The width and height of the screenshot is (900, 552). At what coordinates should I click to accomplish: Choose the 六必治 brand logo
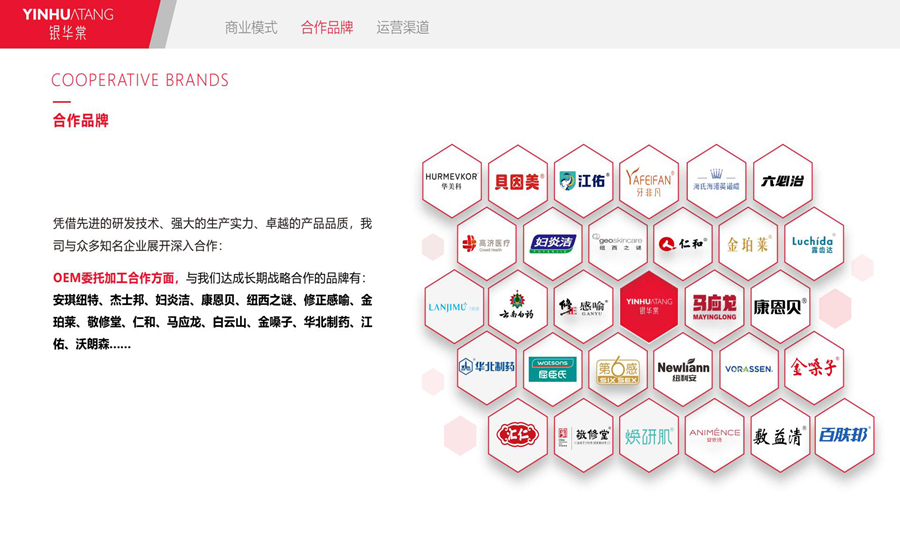pyautogui.click(x=782, y=181)
